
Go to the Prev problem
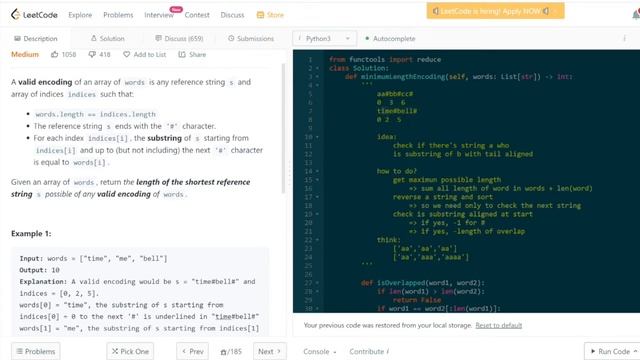(193, 351)
